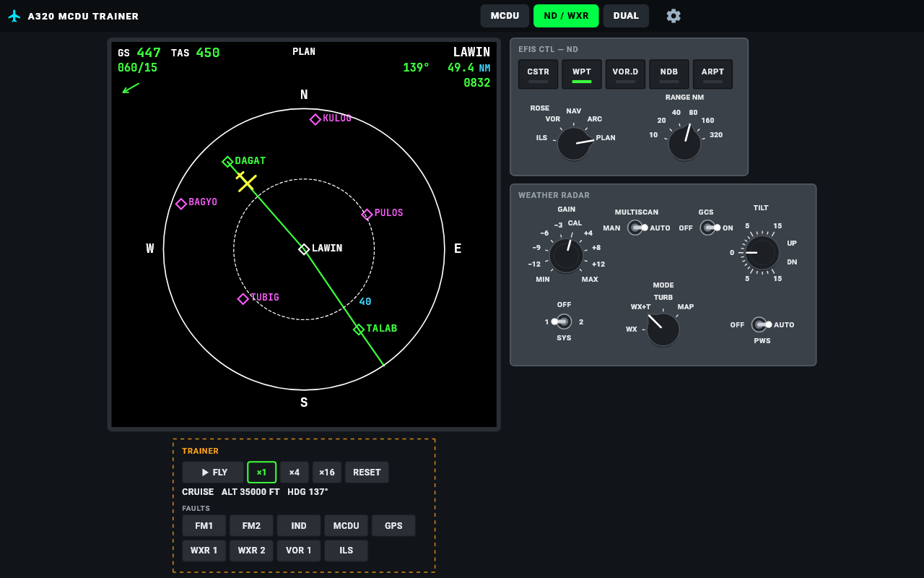Image resolution: width=924 pixels, height=578 pixels.
Task: Flip the MULTISCAN MAN/AUTO switch
Action: click(637, 228)
